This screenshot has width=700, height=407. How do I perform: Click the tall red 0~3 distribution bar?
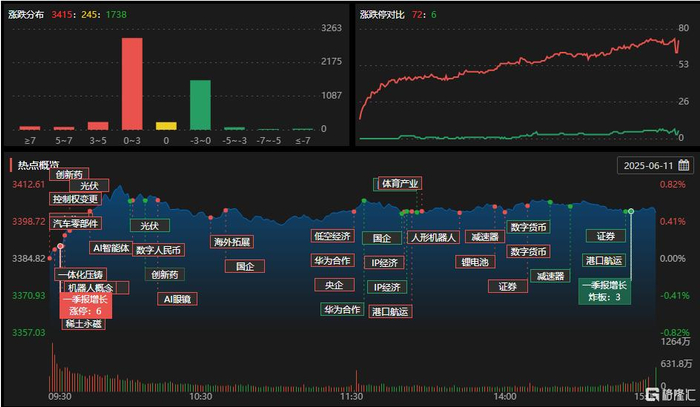pyautogui.click(x=132, y=84)
